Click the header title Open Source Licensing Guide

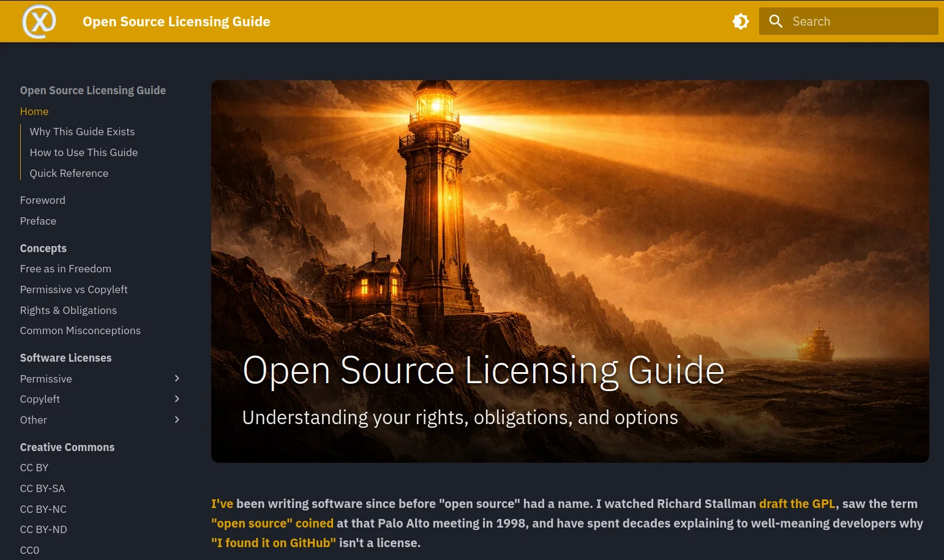point(176,21)
